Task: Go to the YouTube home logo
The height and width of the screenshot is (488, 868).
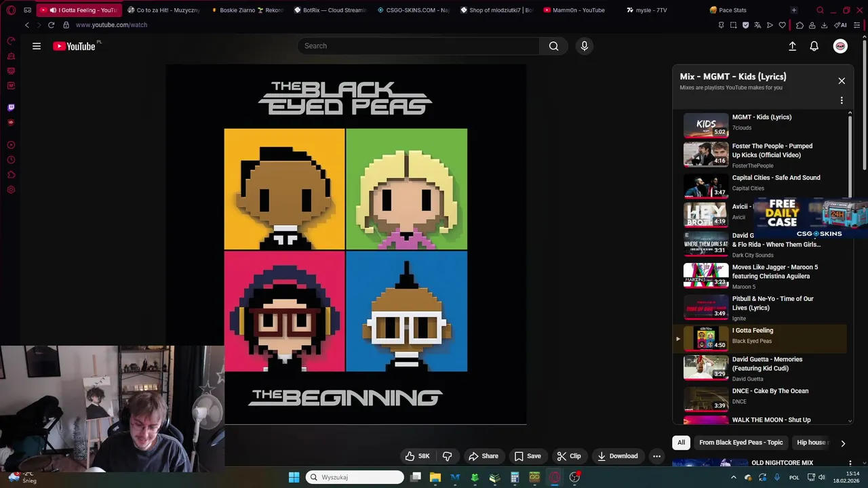Action: click(x=74, y=46)
